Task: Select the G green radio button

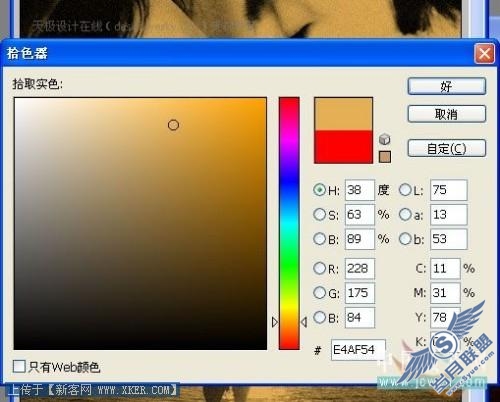Action: click(319, 293)
